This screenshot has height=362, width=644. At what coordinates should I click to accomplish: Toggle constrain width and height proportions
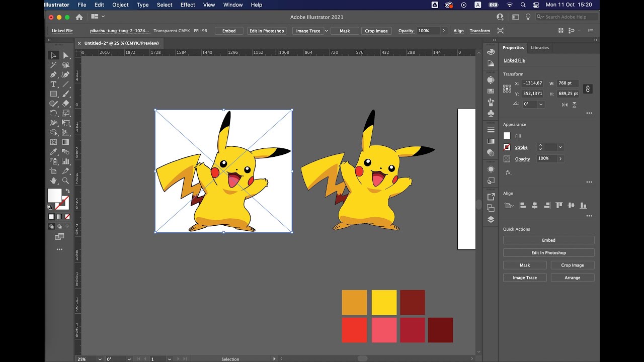[588, 88]
